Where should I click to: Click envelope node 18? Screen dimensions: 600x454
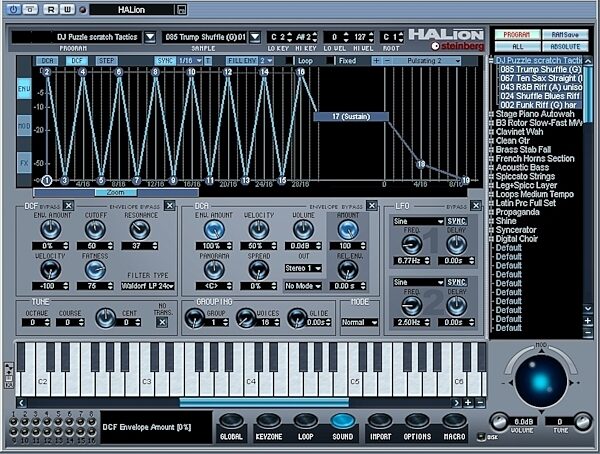click(421, 164)
